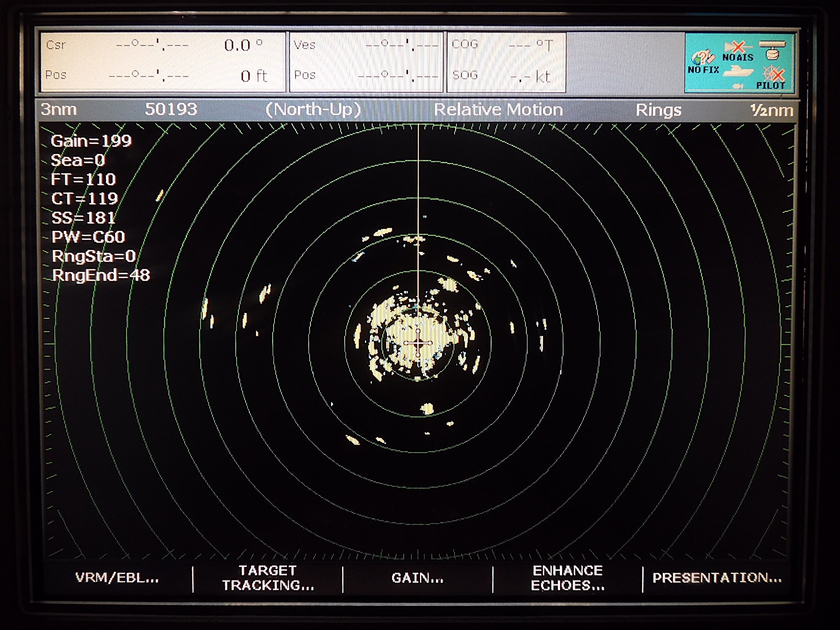The width and height of the screenshot is (840, 630).
Task: Tap the 3nm range label
Action: pos(59,109)
